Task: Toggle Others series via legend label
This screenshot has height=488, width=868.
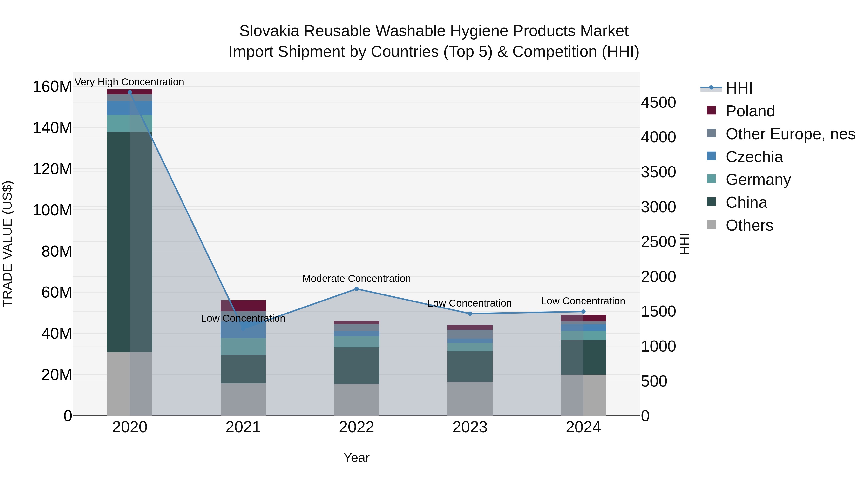Action: coord(749,225)
